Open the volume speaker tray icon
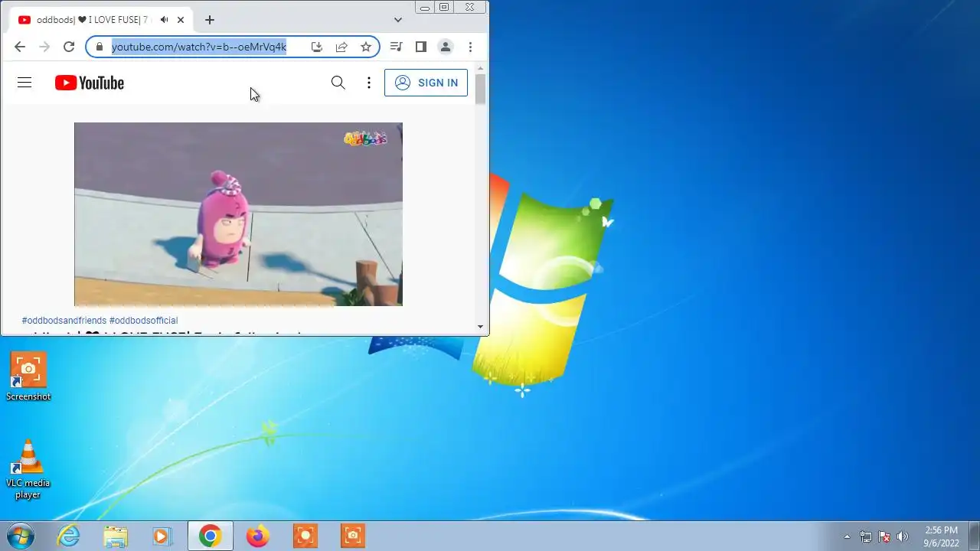This screenshot has height=551, width=980. (x=903, y=536)
